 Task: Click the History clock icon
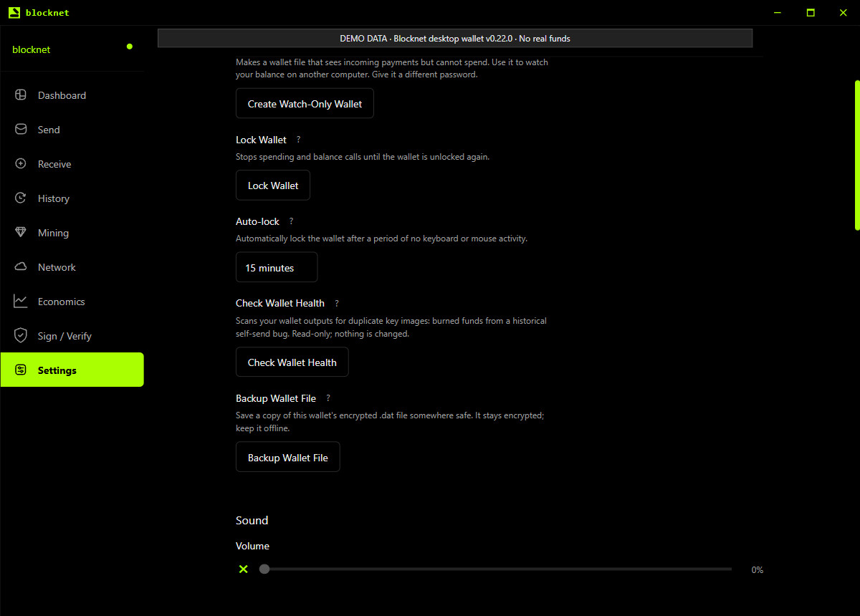(x=21, y=198)
